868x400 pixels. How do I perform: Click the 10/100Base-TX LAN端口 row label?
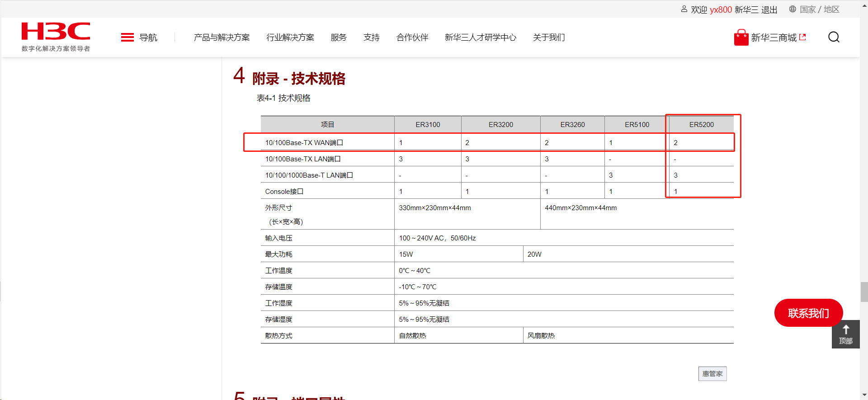(x=303, y=159)
